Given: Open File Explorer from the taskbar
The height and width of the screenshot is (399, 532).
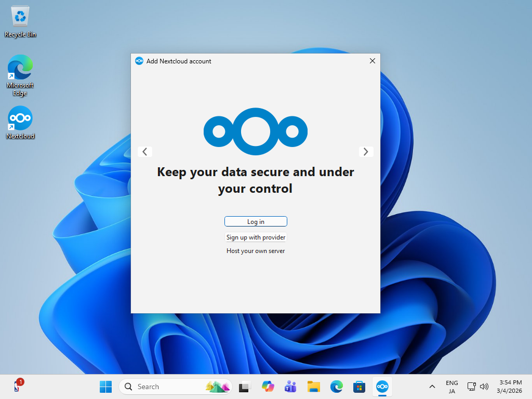Looking at the screenshot, I should [313, 387].
